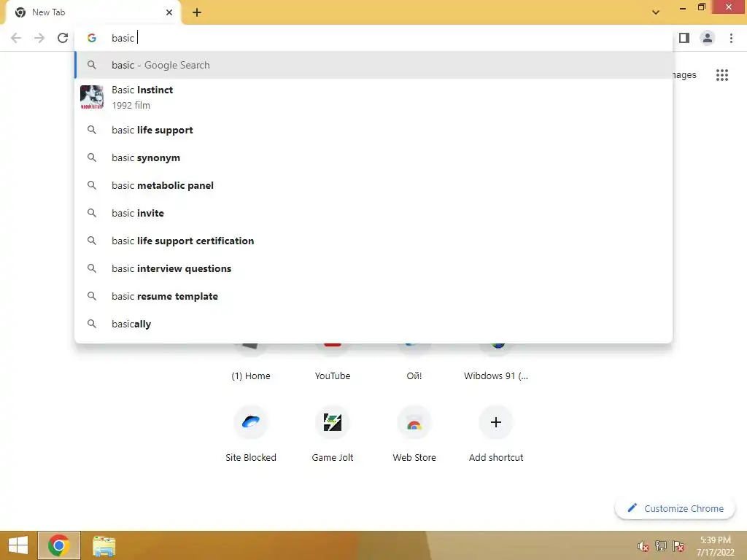
Task: Open the Google apps grid
Action: (x=721, y=75)
